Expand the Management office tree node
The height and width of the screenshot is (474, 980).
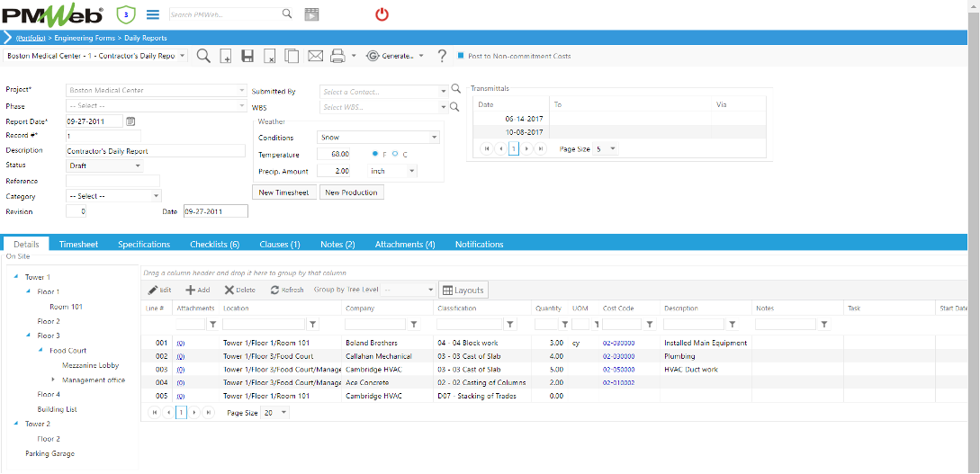(x=53, y=380)
